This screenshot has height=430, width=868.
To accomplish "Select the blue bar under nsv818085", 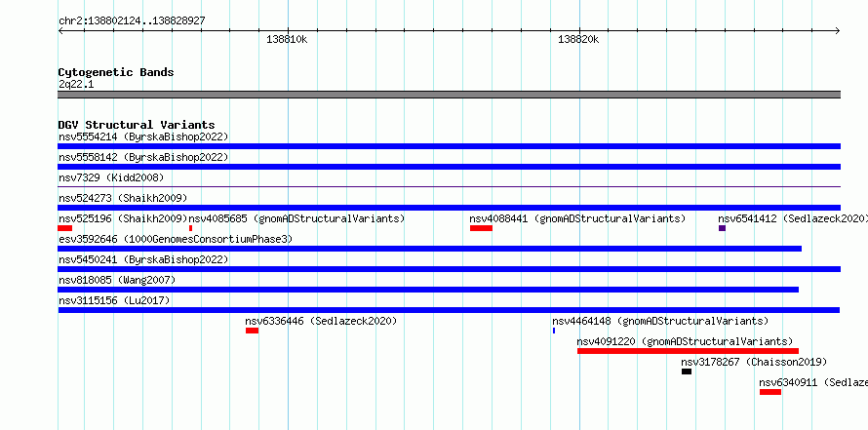I will 428,290.
